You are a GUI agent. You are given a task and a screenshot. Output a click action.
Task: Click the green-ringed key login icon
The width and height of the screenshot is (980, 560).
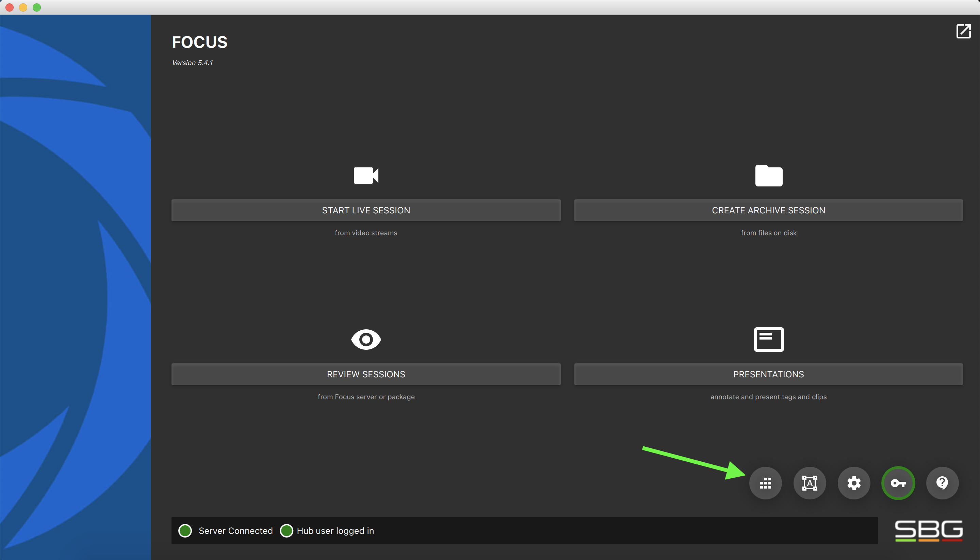coord(898,483)
